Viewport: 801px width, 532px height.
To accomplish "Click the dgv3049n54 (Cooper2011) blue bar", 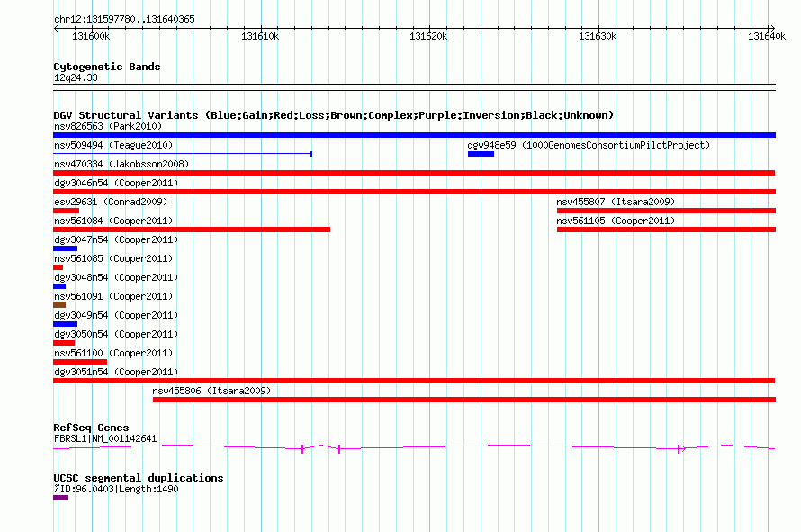I will click(66, 324).
